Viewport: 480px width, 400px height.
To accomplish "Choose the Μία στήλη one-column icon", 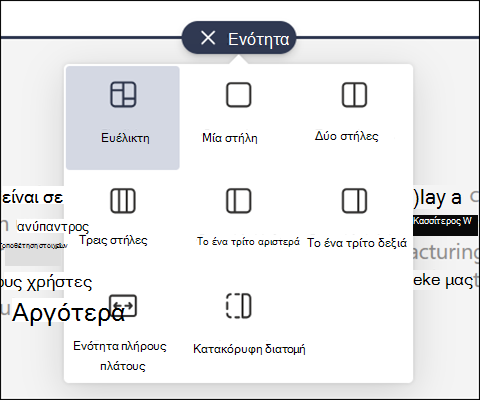I will coord(239,95).
